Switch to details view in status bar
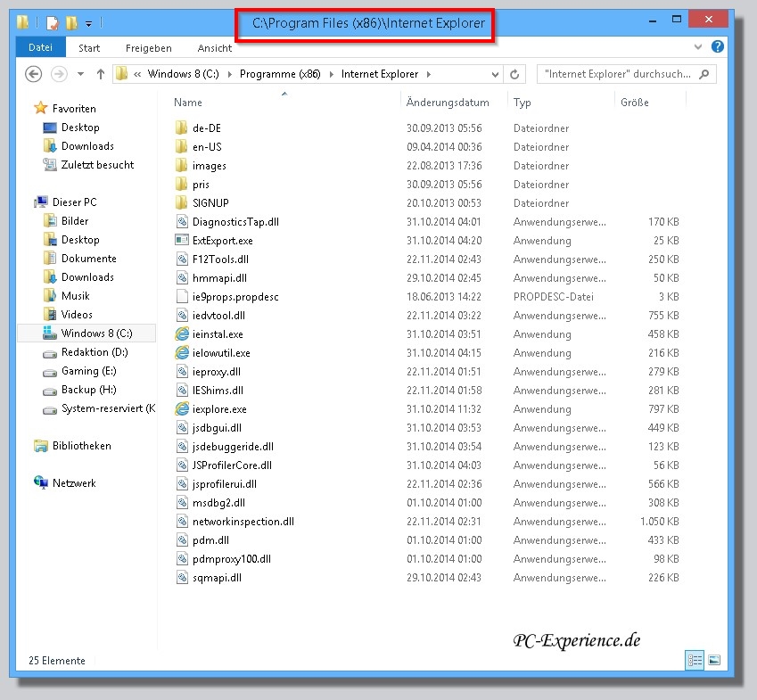757x700 pixels. 695,661
